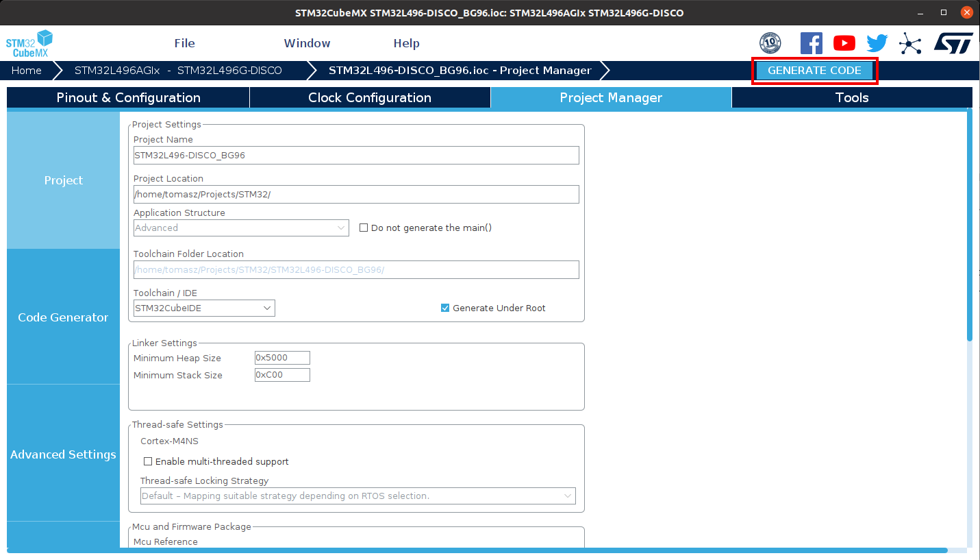Open the ST logo icon
The height and width of the screenshot is (560, 980).
point(953,43)
